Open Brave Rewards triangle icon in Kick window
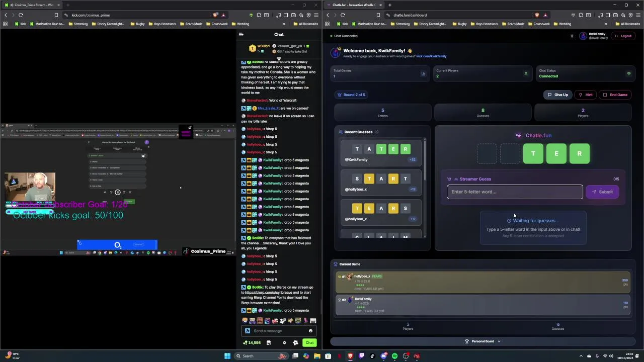The image size is (644, 362). 223,15
